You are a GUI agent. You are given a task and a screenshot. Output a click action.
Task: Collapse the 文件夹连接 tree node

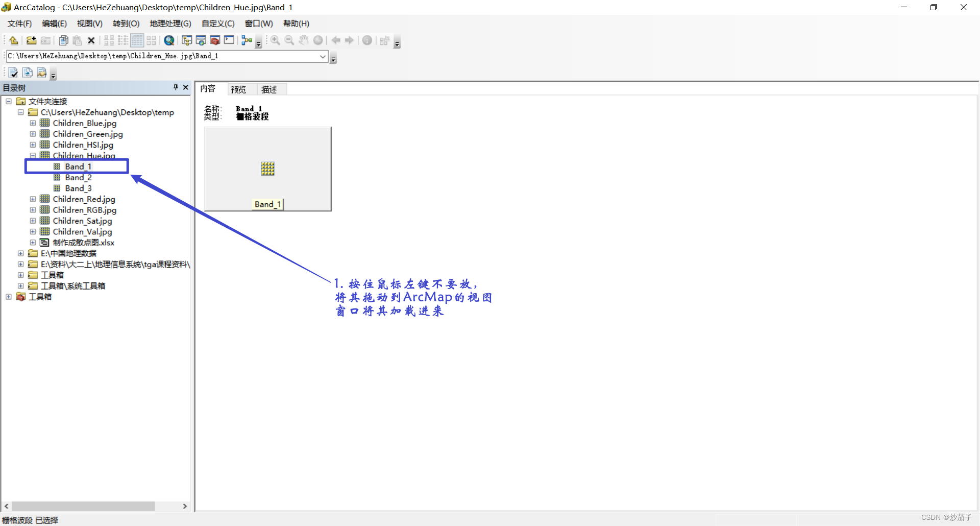[x=9, y=101]
